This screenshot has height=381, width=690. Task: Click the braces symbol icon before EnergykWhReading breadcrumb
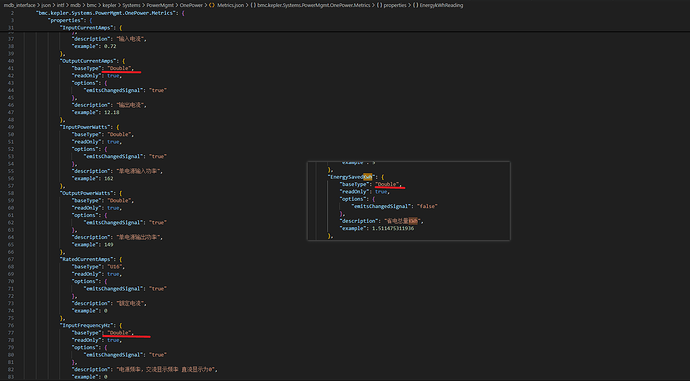tap(415, 5)
